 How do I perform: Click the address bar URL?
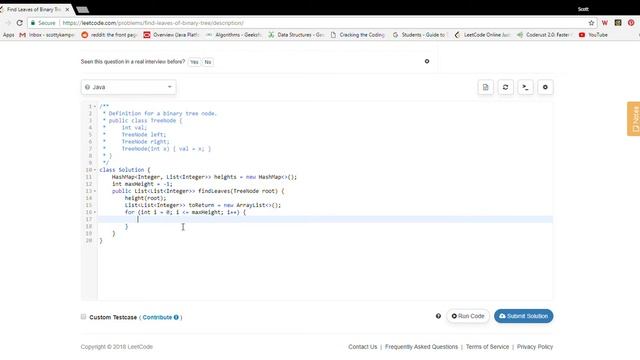click(153, 23)
